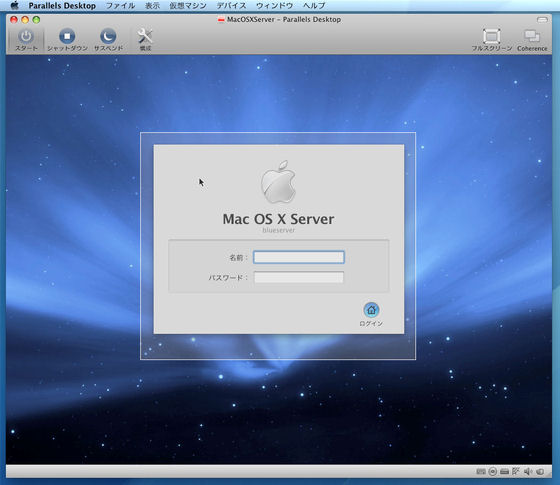Activate Coherence mode icon
Viewport: 560px width, 485px height.
click(x=532, y=36)
